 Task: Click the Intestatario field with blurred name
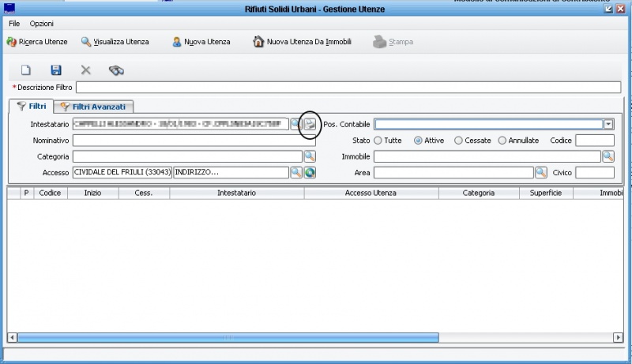181,124
